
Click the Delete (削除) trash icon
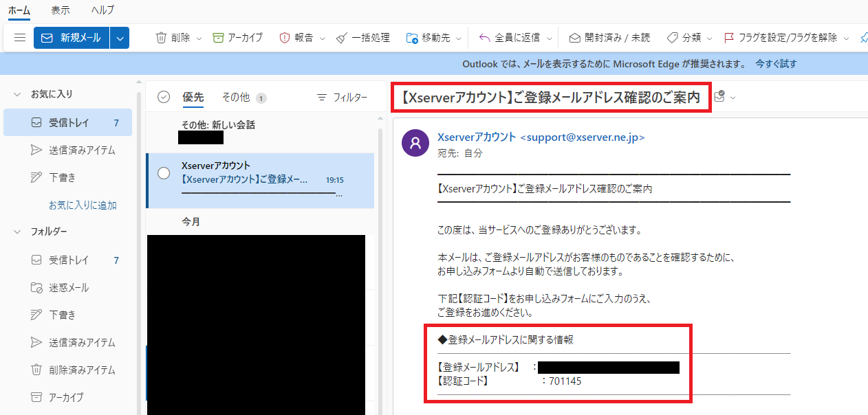tap(162, 38)
